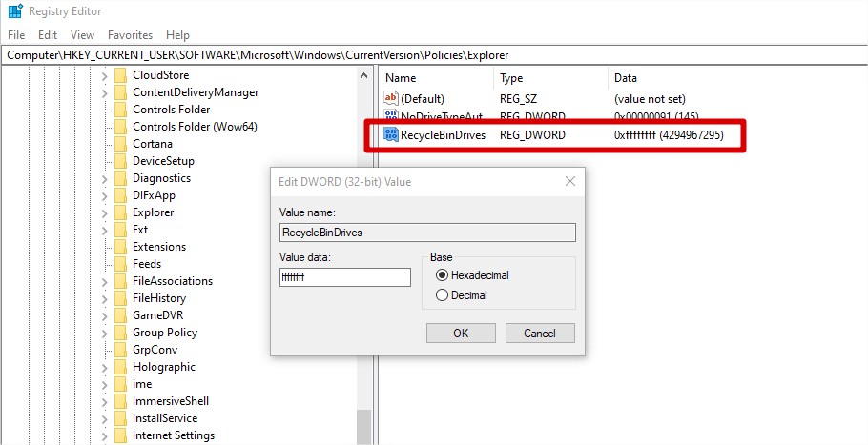Click the tree pane scrollbar thumb
Screen dimensions: 868x445
tap(363, 426)
